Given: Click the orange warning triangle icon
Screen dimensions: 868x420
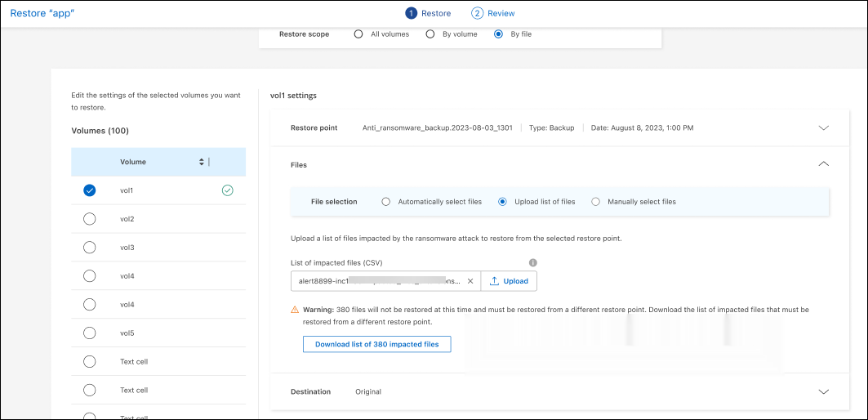Looking at the screenshot, I should tap(295, 311).
